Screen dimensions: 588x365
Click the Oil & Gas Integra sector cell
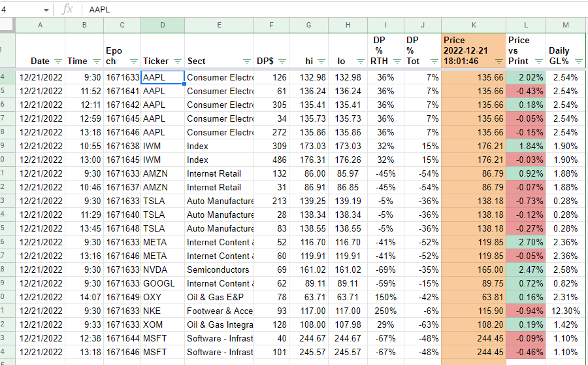(219, 325)
